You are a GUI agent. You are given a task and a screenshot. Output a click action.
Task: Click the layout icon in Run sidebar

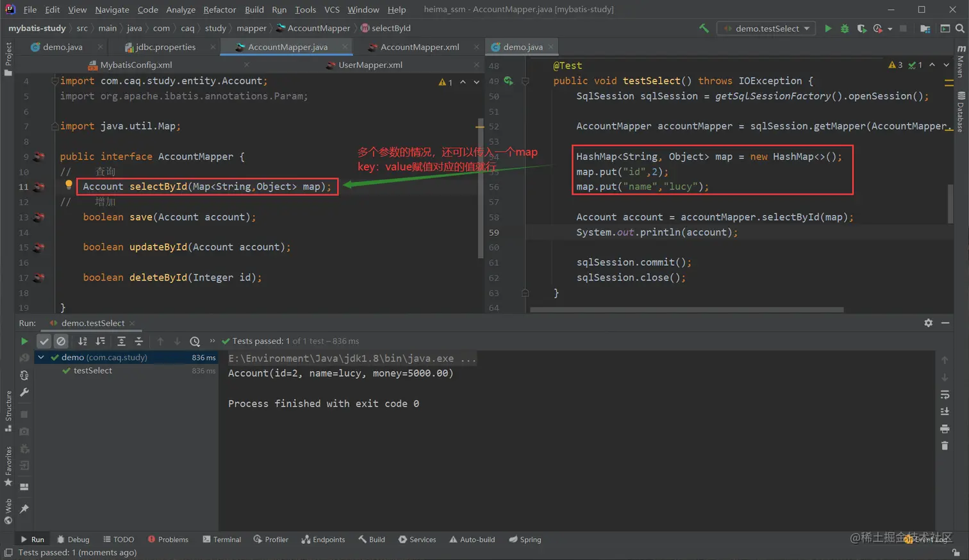point(24,487)
